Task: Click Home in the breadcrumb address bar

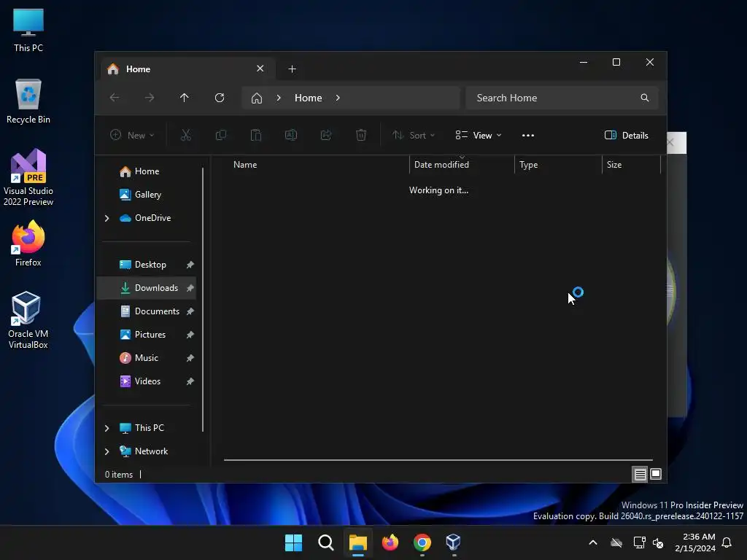Action: click(x=309, y=98)
